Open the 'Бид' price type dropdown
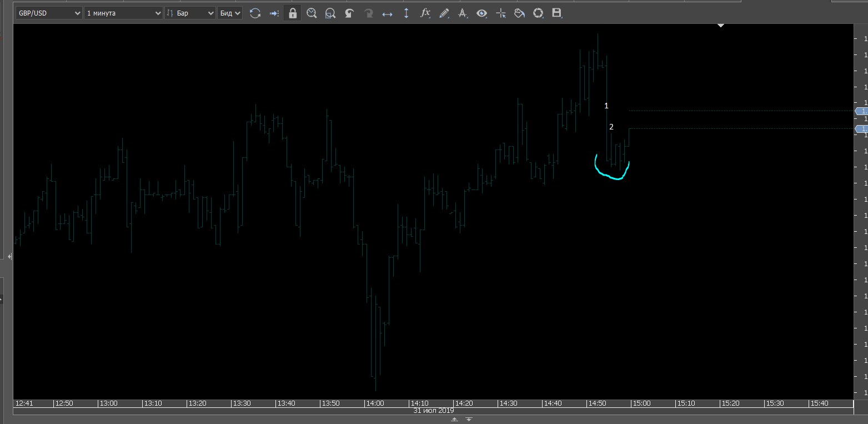Viewport: 868px width, 424px height. [x=230, y=13]
